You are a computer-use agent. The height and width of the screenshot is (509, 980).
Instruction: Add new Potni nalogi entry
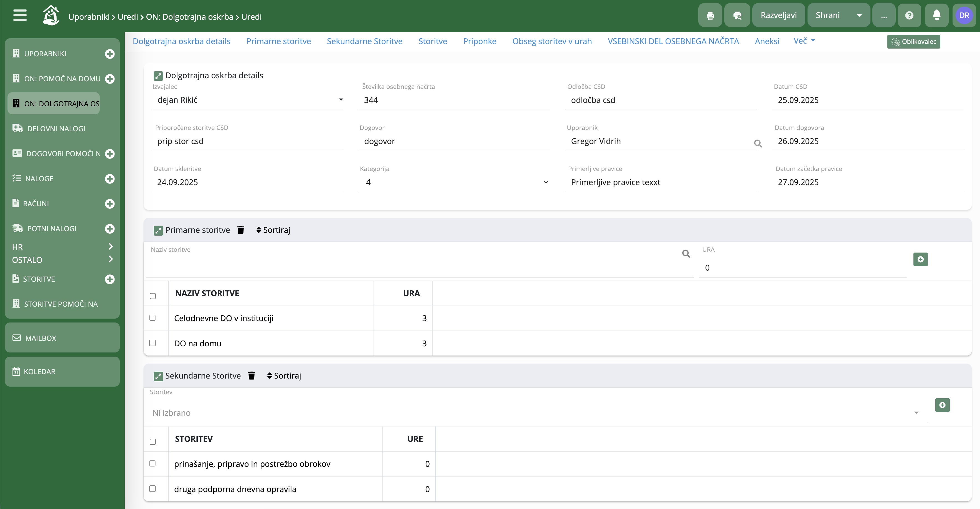[110, 229]
